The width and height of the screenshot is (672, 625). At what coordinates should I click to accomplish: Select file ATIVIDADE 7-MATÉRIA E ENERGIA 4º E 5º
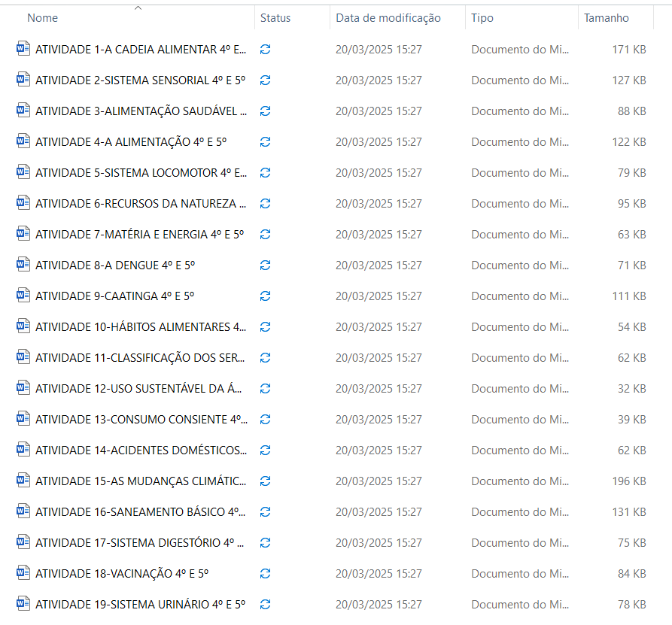139,235
